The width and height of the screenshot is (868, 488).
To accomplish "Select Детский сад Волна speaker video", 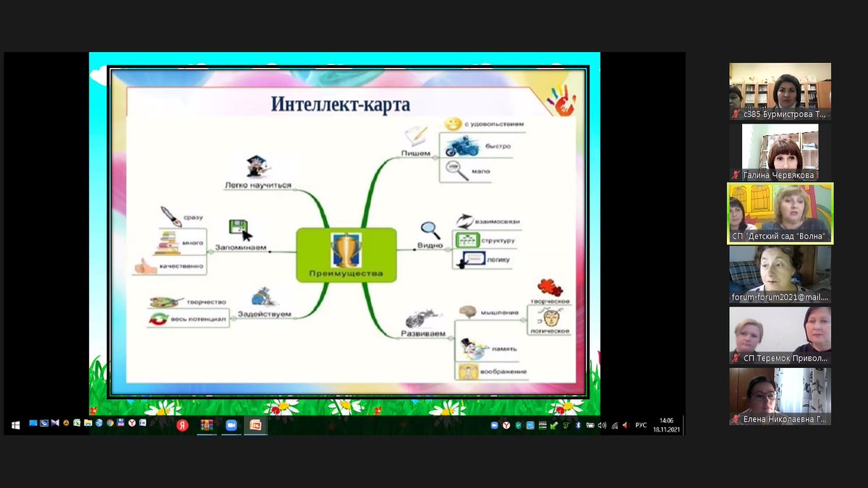I will pos(780,213).
